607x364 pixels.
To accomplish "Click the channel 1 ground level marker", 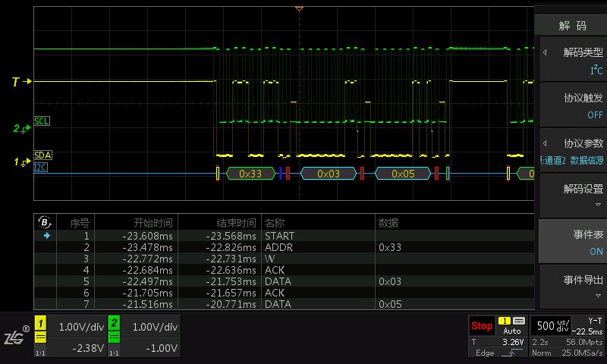I will coord(22,162).
